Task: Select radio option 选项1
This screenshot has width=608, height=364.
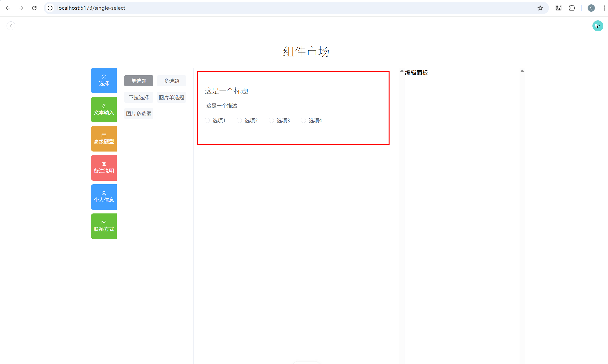Action: pyautogui.click(x=207, y=120)
